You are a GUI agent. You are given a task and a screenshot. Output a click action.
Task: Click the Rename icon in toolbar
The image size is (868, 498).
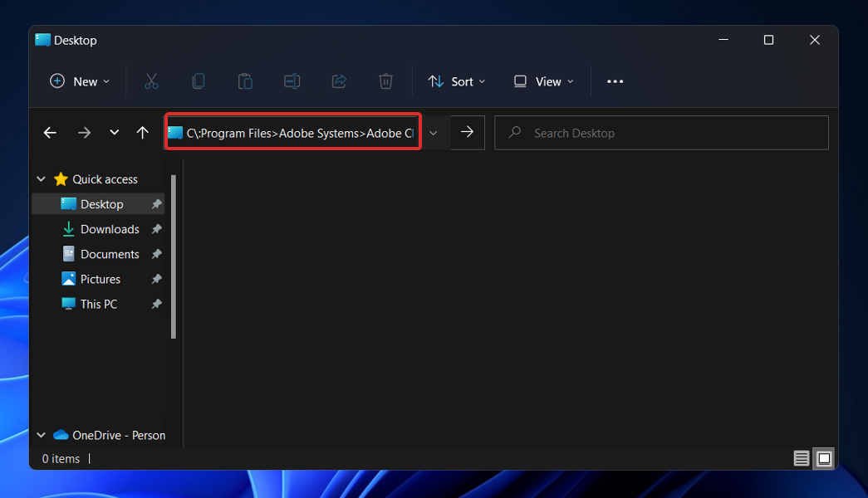[x=292, y=81]
